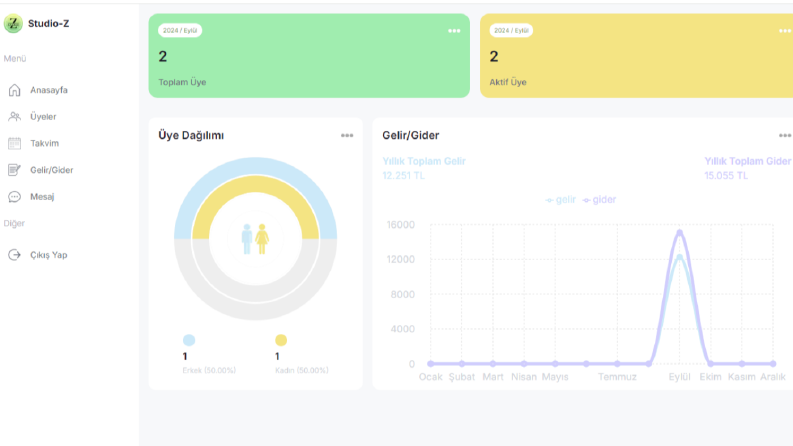Toggle the gelir series in chart legend

560,200
